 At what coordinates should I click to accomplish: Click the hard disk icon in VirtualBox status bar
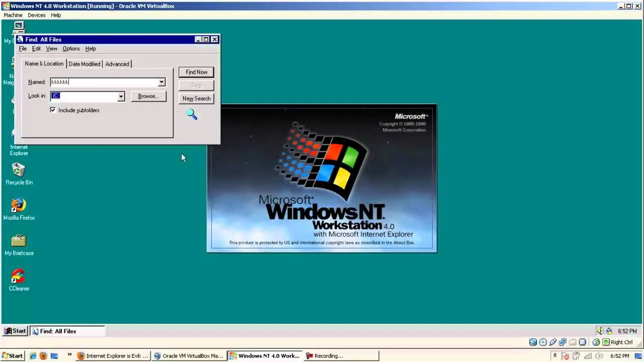coord(533,342)
